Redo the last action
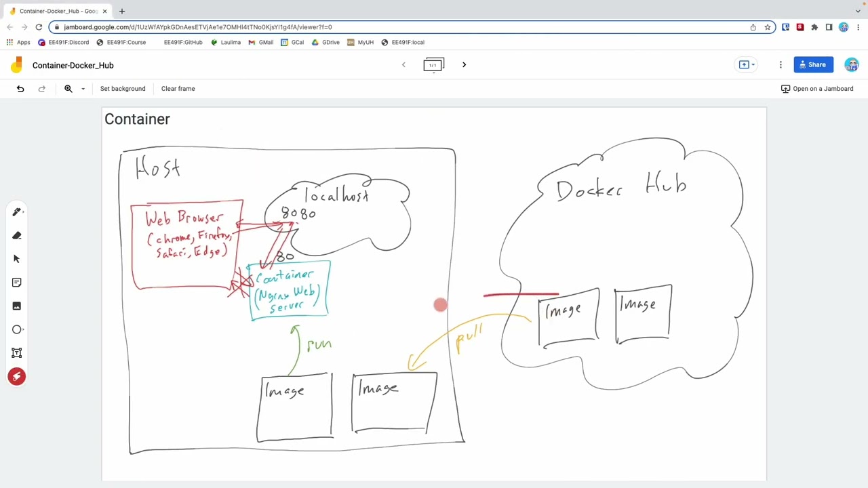The image size is (868, 488). [41, 89]
